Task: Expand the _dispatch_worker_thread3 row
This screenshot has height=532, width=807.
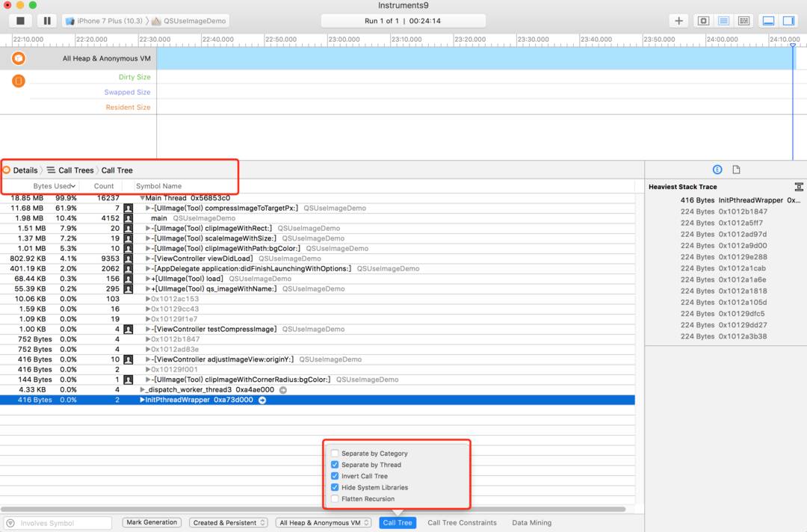Action: [143, 390]
